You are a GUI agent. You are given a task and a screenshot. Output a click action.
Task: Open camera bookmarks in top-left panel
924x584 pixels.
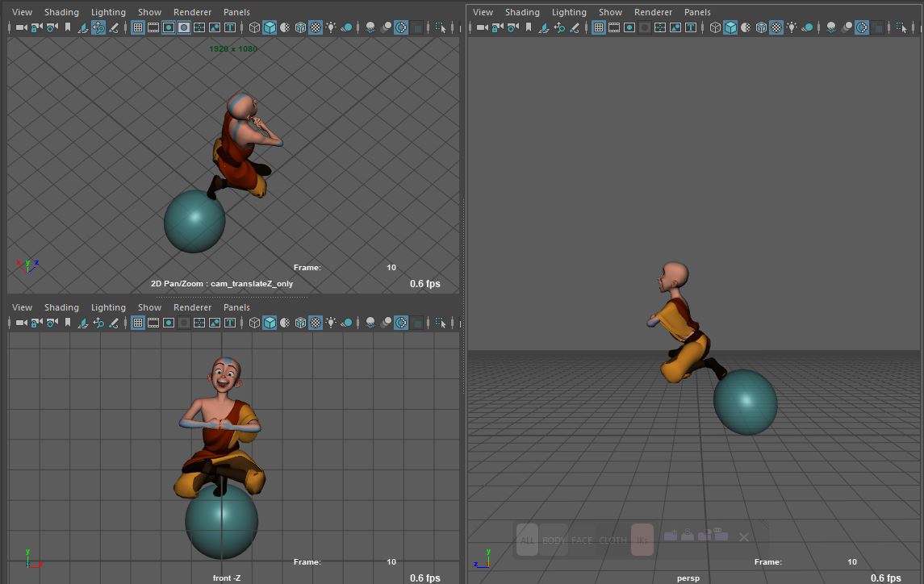68,27
